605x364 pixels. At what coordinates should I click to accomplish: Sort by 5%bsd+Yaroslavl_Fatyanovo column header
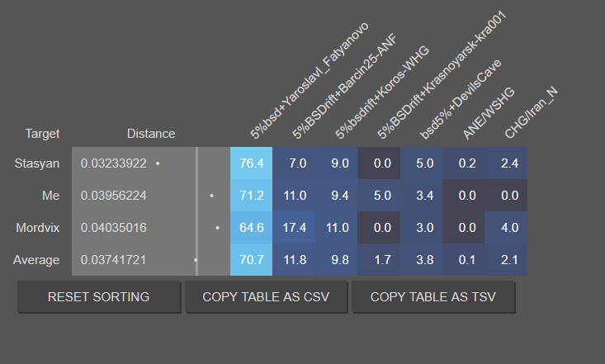point(310,80)
